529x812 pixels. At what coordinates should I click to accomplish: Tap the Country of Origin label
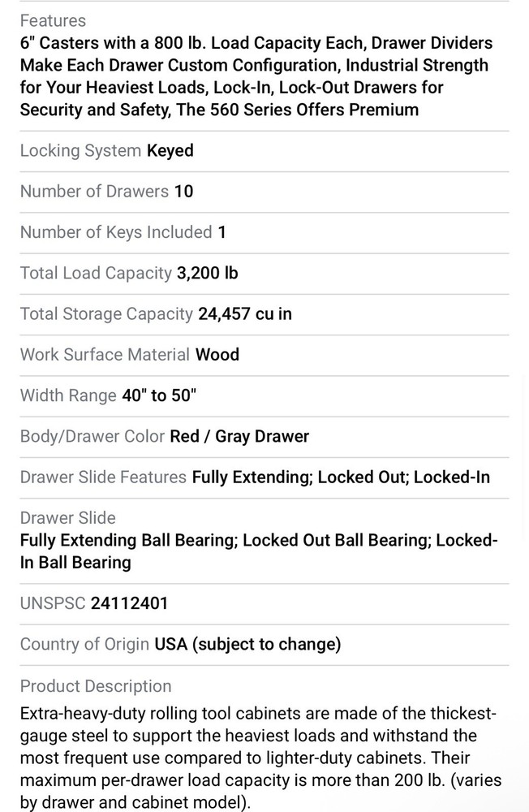click(x=84, y=644)
